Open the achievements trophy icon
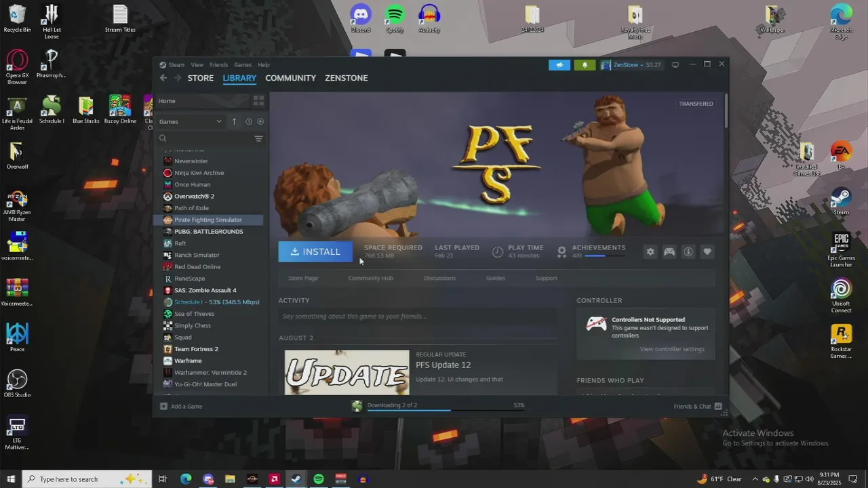The image size is (868, 488). pyautogui.click(x=561, y=251)
